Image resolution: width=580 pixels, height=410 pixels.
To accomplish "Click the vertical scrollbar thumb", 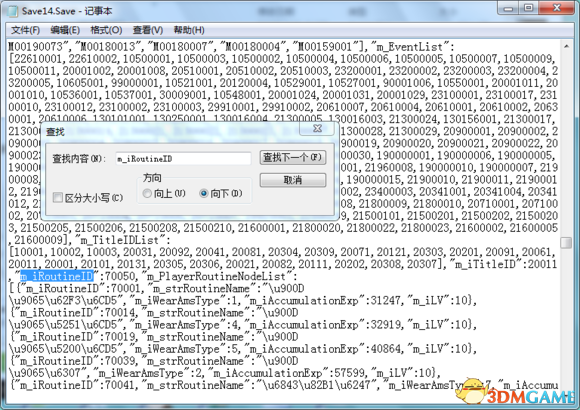I will click(x=566, y=243).
